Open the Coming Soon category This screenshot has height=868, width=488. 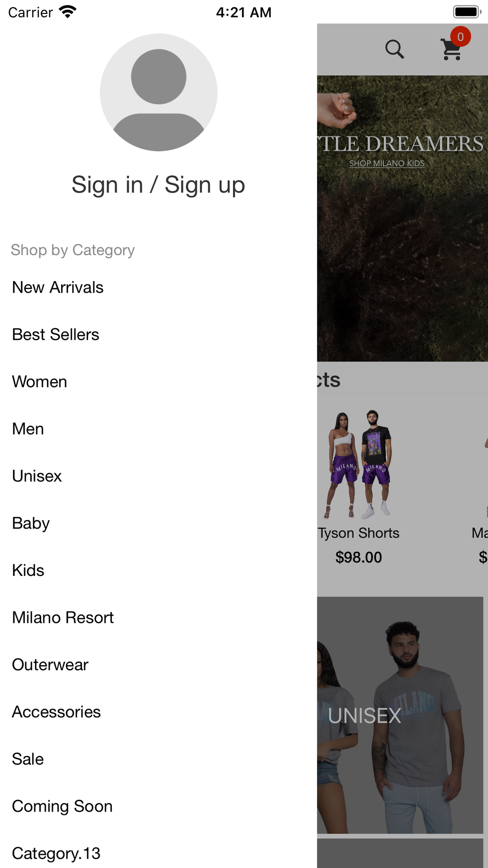click(62, 806)
